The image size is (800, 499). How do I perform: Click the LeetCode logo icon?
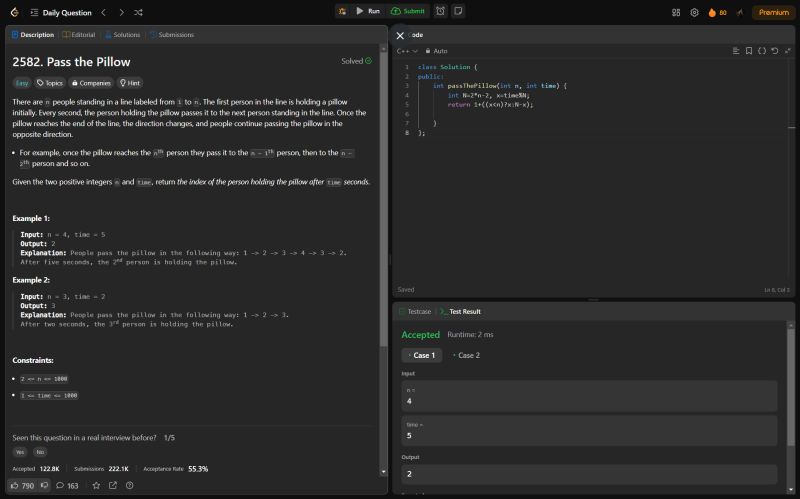tap(14, 12)
